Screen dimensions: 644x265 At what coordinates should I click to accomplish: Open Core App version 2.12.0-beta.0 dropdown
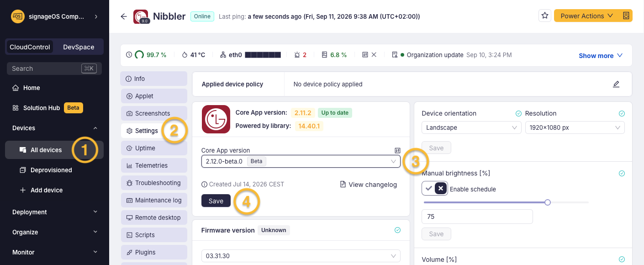pyautogui.click(x=301, y=161)
